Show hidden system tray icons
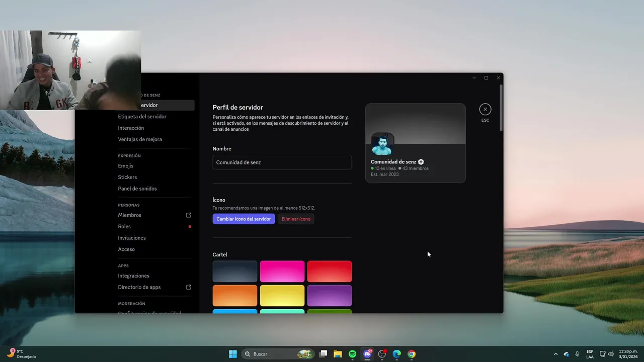This screenshot has height=362, width=644. point(555,354)
